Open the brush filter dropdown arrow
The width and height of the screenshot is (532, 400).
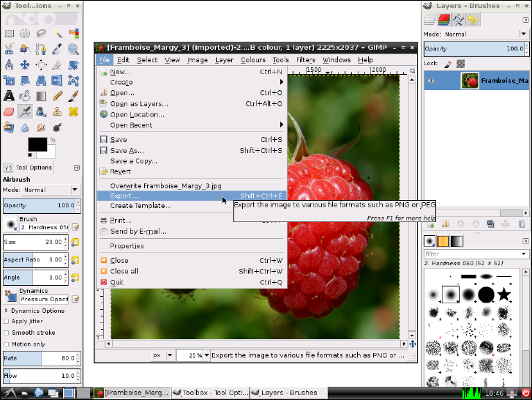pyautogui.click(x=524, y=253)
